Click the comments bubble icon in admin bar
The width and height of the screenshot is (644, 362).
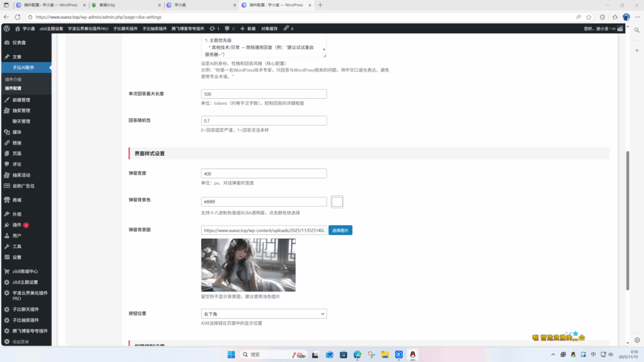[x=228, y=28]
